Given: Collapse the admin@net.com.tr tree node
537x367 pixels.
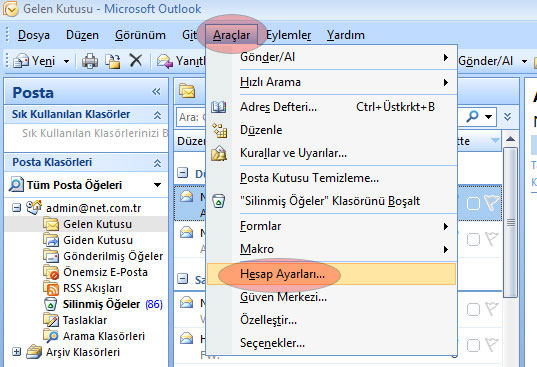Looking at the screenshot, I should [x=16, y=207].
